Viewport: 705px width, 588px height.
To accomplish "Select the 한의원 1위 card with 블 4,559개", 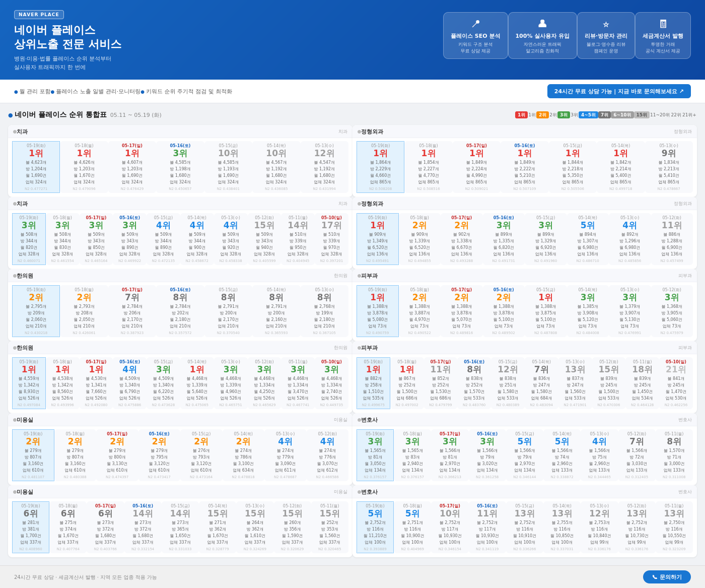I will pos(29,383).
